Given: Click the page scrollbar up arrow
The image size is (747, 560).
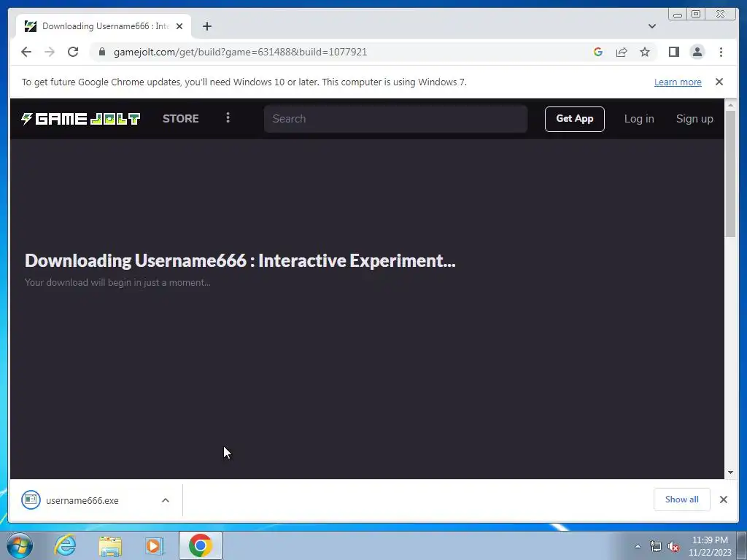Looking at the screenshot, I should pos(730,105).
